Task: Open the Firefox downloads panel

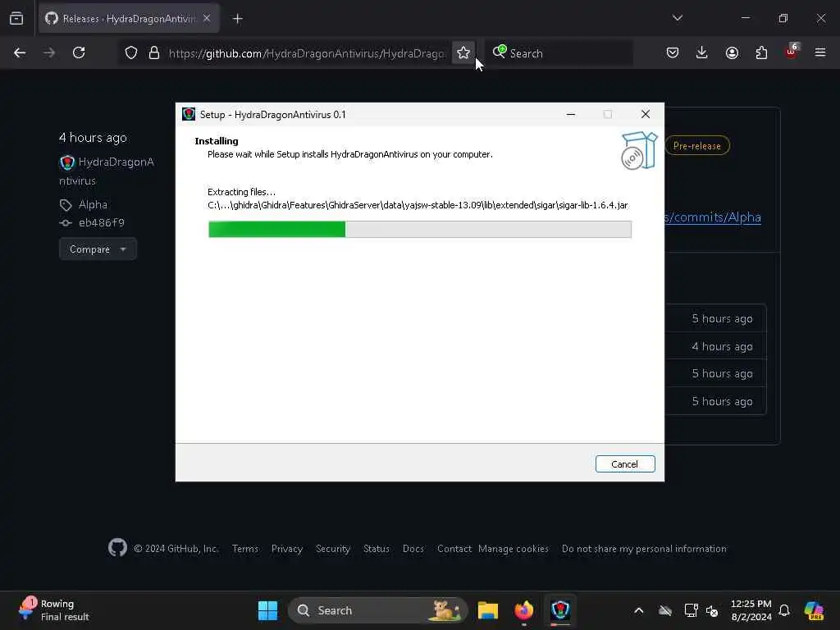Action: pos(702,52)
